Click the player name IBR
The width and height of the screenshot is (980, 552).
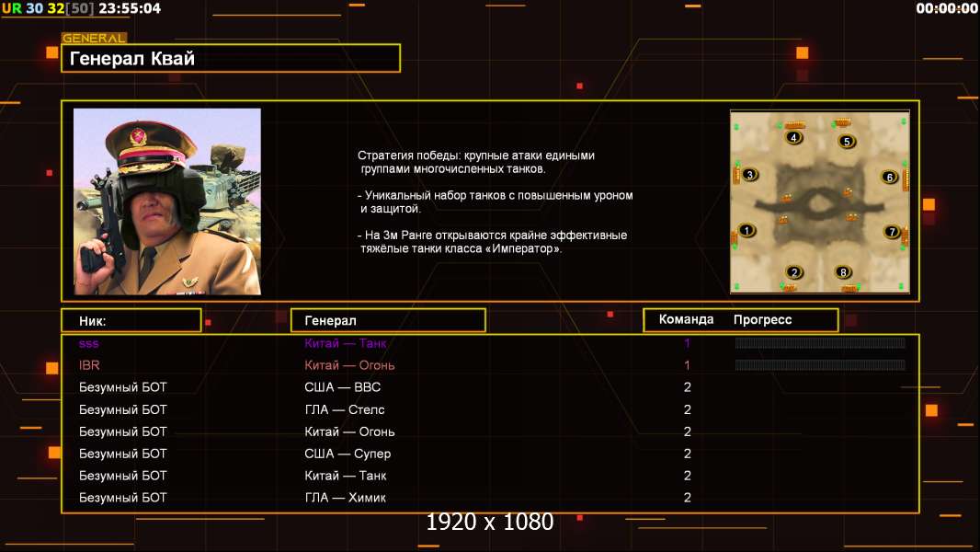coord(89,365)
